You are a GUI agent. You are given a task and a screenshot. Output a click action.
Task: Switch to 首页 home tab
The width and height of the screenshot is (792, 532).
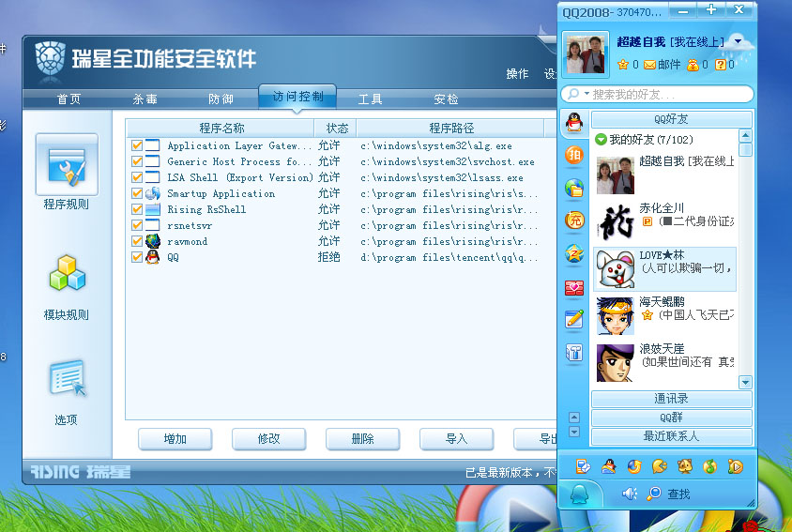point(69,99)
